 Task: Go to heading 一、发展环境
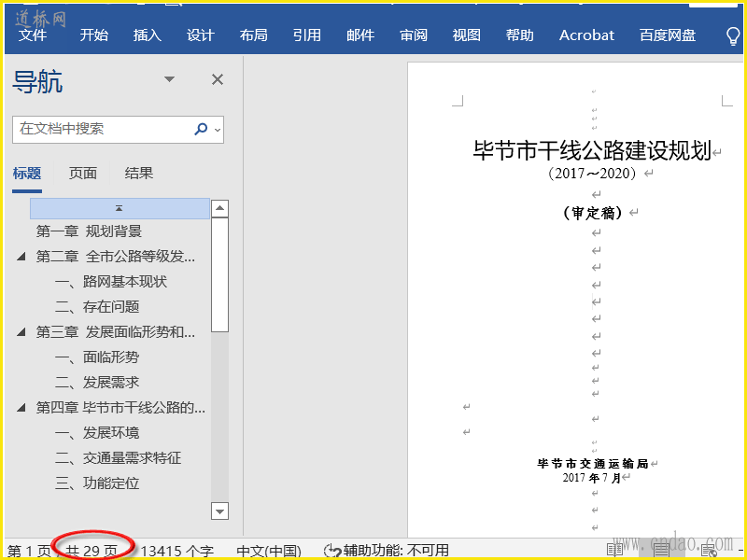point(97,433)
